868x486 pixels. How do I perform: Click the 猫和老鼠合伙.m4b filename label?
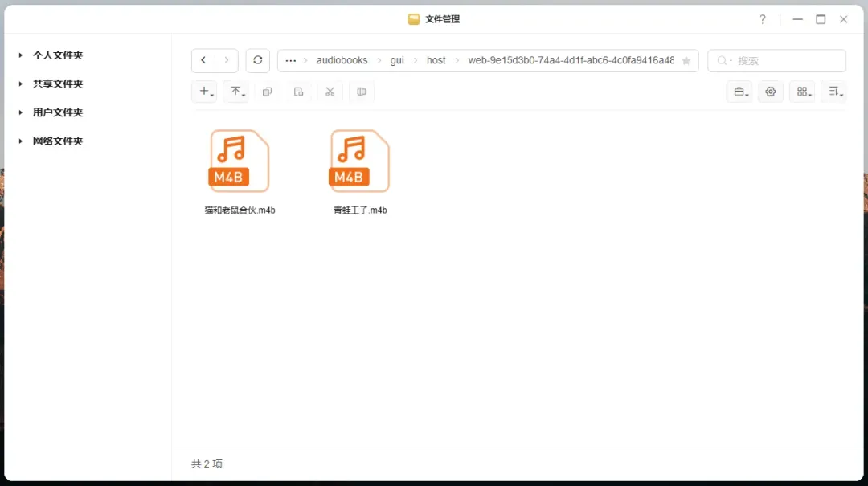point(240,210)
